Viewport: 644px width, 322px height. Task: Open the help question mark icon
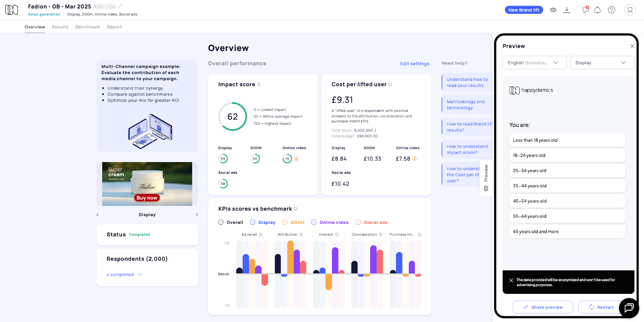(x=611, y=10)
